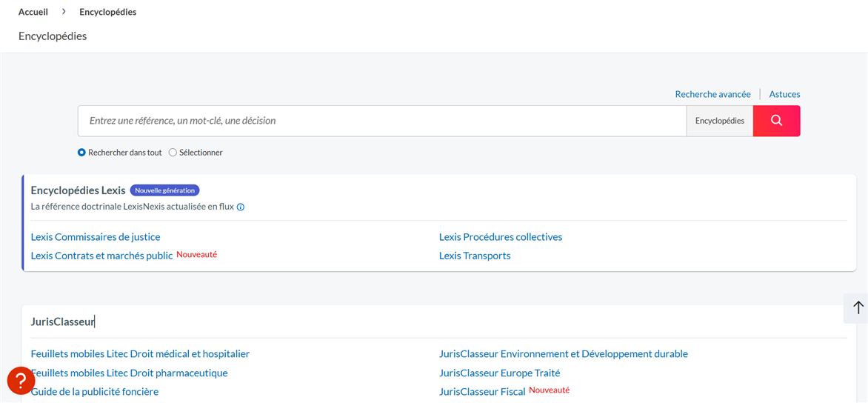This screenshot has width=868, height=403.
Task: Click the search reference input field
Action: (381, 121)
